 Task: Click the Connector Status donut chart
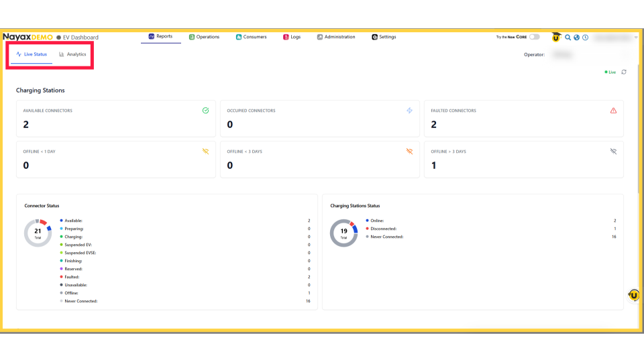tap(38, 233)
